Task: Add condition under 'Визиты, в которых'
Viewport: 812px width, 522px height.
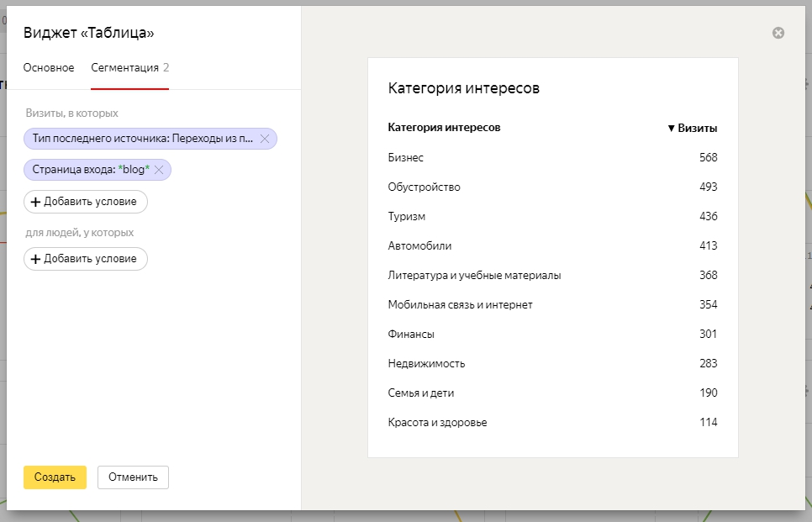Action: click(85, 202)
